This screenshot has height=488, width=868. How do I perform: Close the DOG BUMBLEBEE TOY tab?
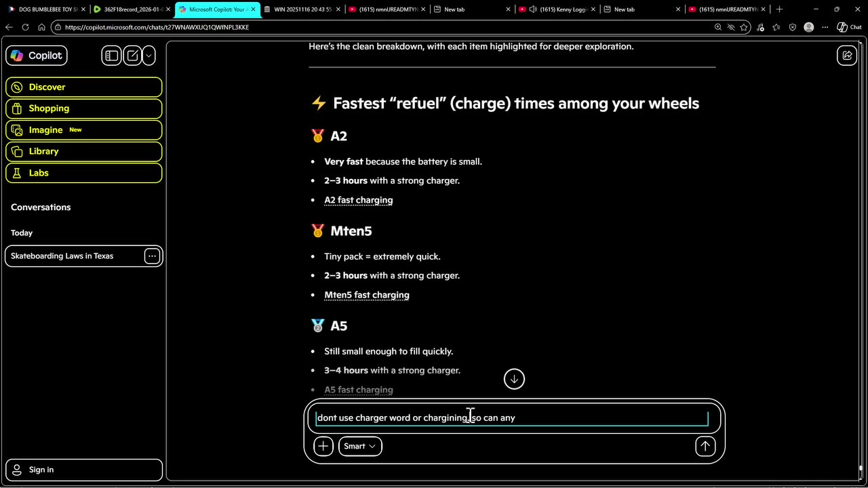coord(83,9)
